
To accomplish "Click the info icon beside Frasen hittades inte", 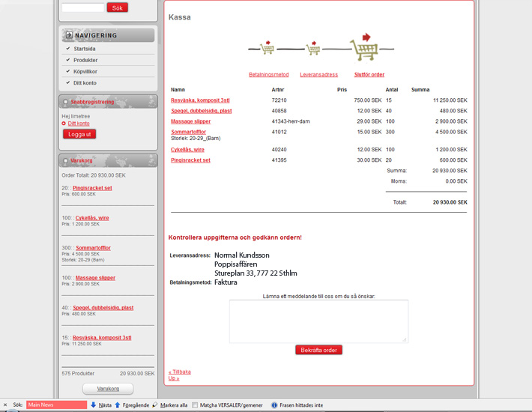I will 274,405.
